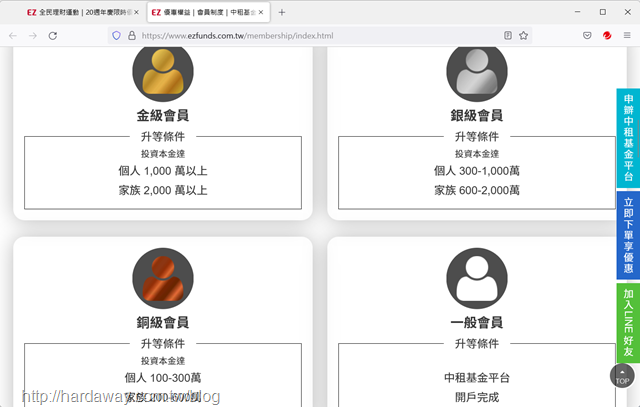Close the 全民理財運動 tab

[x=136, y=12]
